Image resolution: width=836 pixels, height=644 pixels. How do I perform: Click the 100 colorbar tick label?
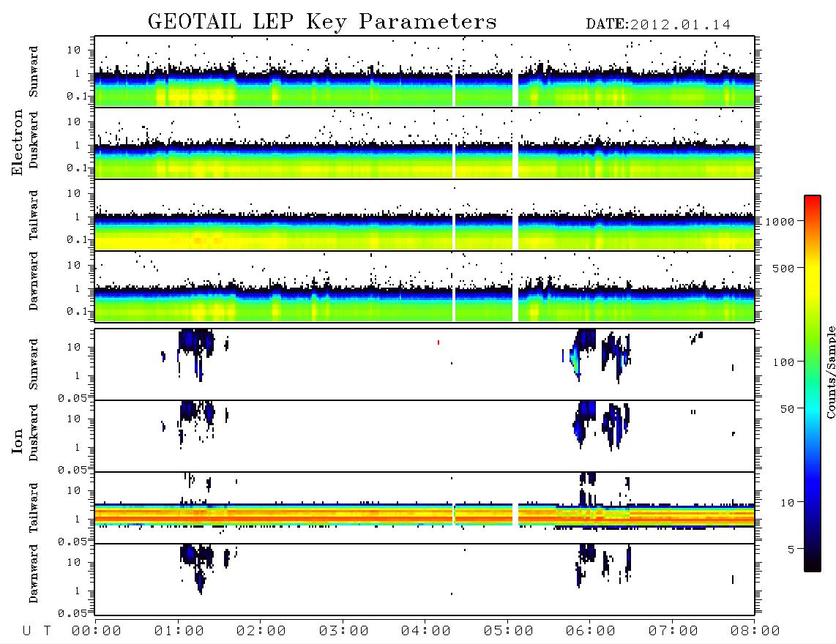pos(783,362)
